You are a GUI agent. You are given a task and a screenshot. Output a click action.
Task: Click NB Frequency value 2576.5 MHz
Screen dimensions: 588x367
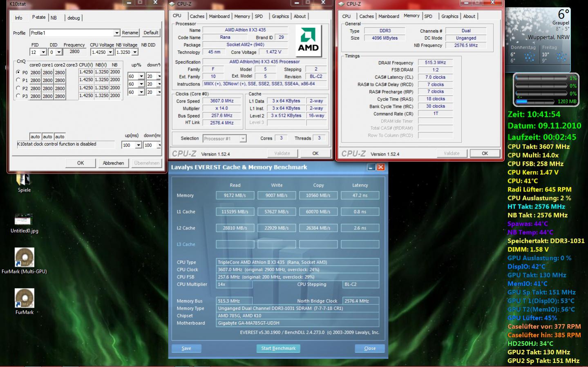tap(466, 45)
